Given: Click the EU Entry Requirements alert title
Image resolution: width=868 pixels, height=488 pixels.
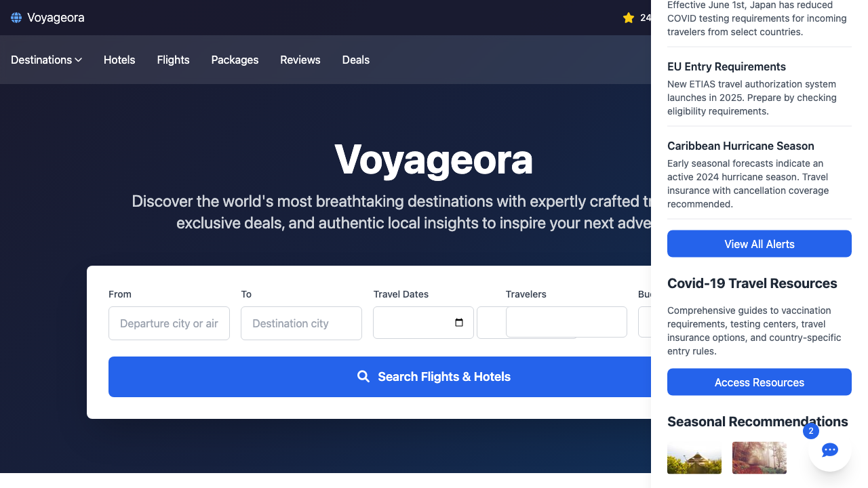Looking at the screenshot, I should [x=726, y=66].
